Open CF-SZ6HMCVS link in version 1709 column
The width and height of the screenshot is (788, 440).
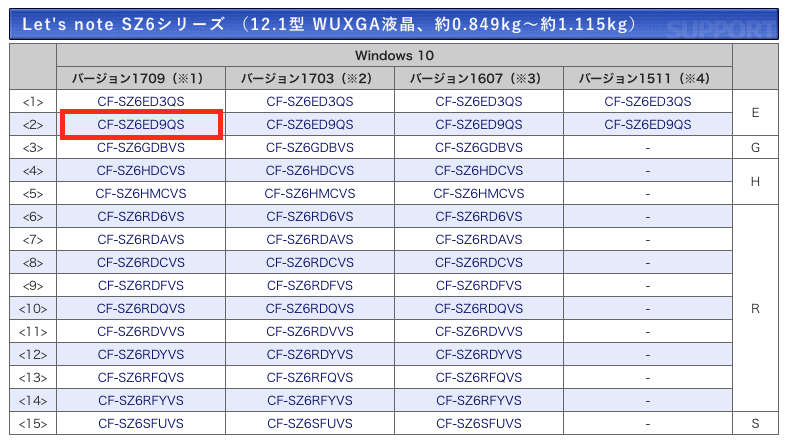[141, 194]
